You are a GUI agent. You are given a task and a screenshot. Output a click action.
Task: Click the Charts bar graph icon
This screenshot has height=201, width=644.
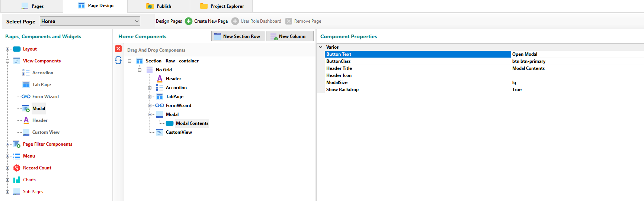tap(17, 180)
